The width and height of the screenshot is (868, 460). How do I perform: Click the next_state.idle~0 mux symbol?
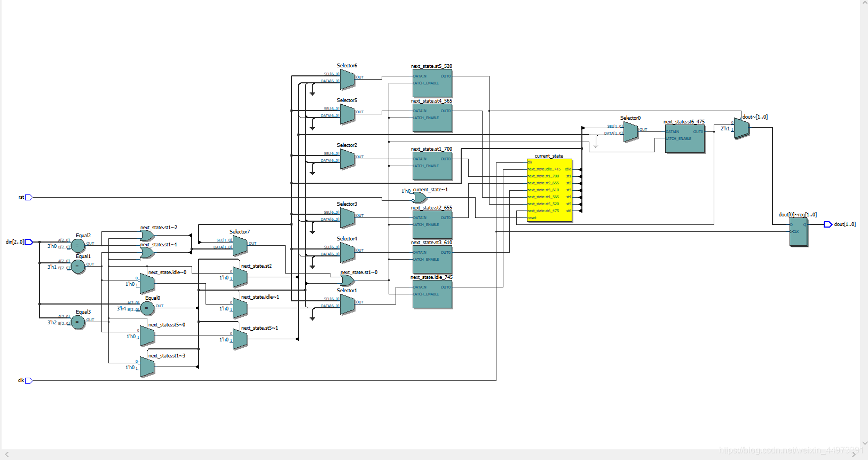147,284
